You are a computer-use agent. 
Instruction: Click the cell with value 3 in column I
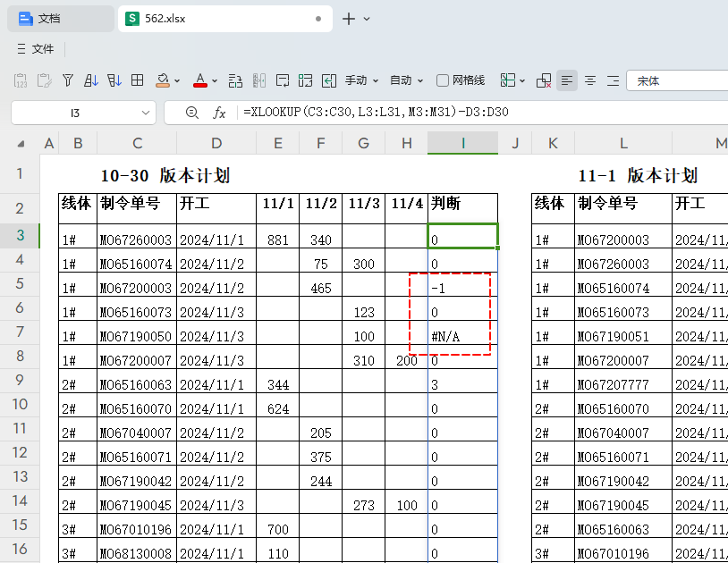(463, 381)
